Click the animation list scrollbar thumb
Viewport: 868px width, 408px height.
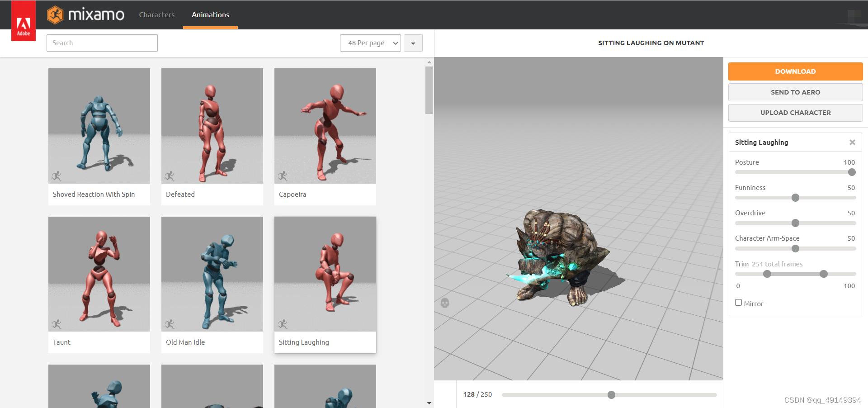coord(429,90)
